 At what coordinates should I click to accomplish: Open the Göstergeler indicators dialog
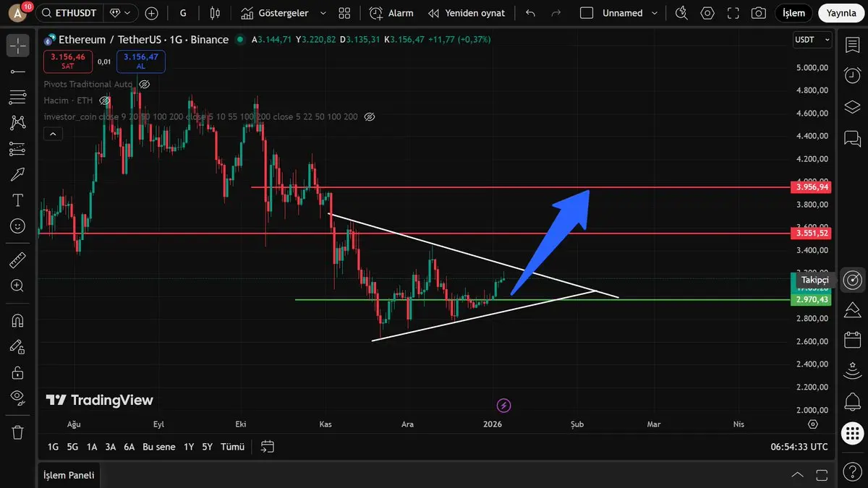(x=275, y=13)
